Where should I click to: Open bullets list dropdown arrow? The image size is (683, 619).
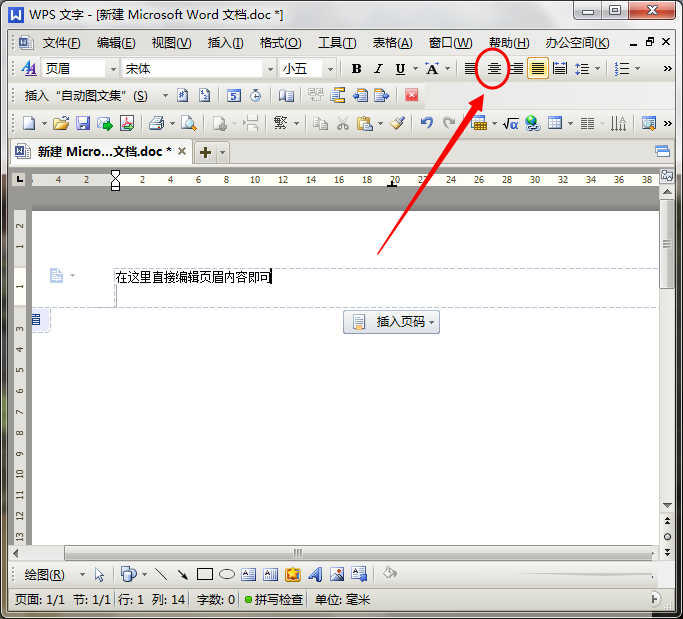tap(637, 69)
